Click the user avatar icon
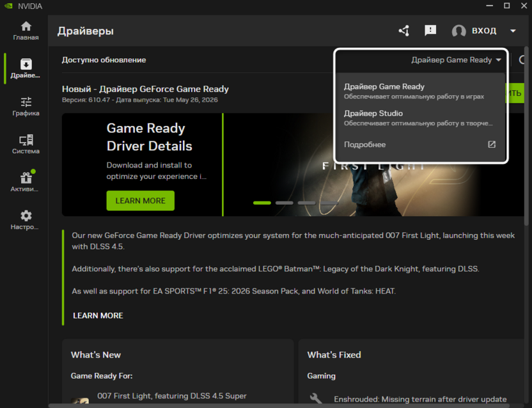Viewport: 532px width, 408px height. pyautogui.click(x=458, y=31)
